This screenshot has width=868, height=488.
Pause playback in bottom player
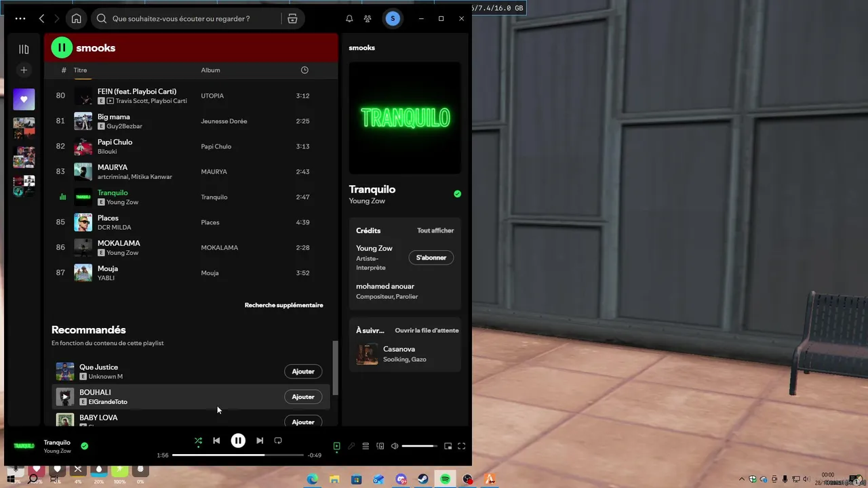pos(238,441)
